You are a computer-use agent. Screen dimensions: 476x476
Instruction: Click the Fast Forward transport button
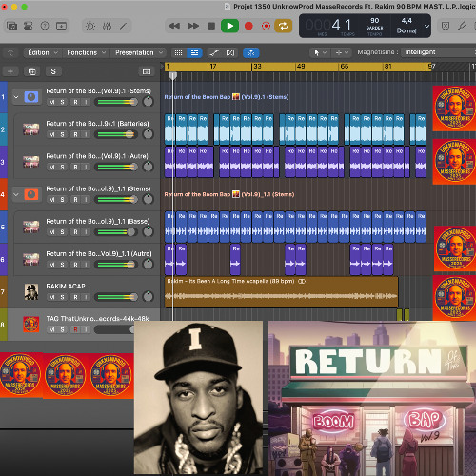(x=193, y=26)
